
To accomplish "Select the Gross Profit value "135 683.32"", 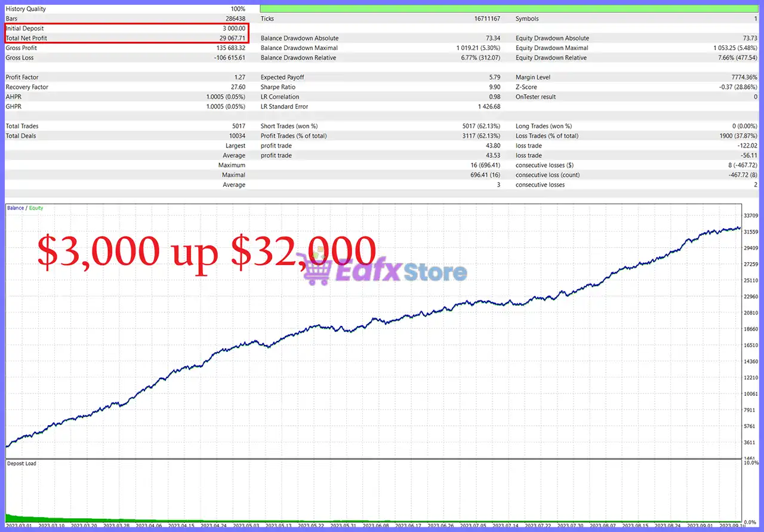I will (x=230, y=48).
